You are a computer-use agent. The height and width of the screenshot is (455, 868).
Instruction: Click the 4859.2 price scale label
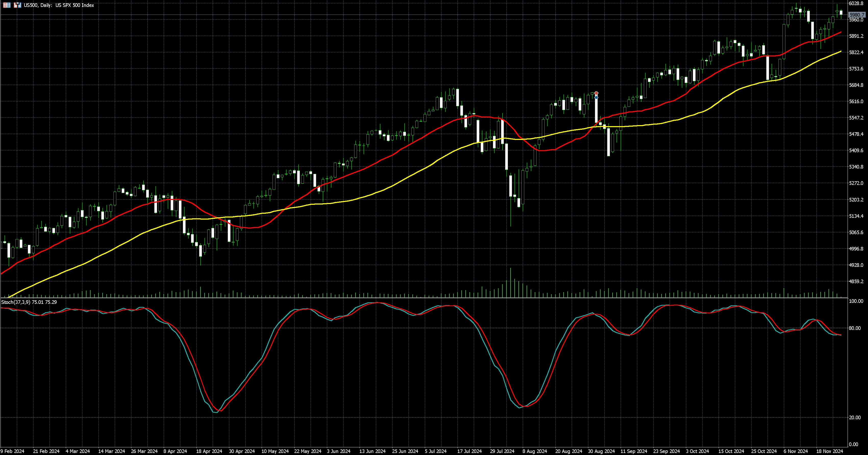point(856,281)
